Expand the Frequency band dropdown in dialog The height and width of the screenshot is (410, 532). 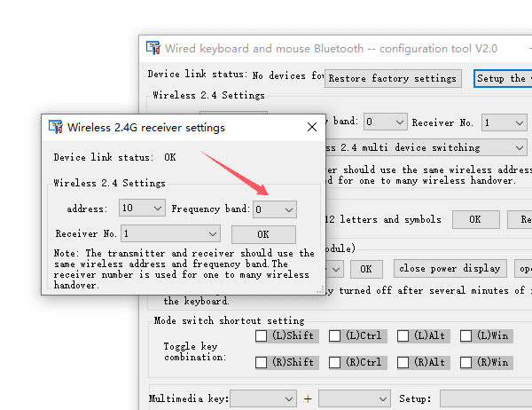(274, 209)
